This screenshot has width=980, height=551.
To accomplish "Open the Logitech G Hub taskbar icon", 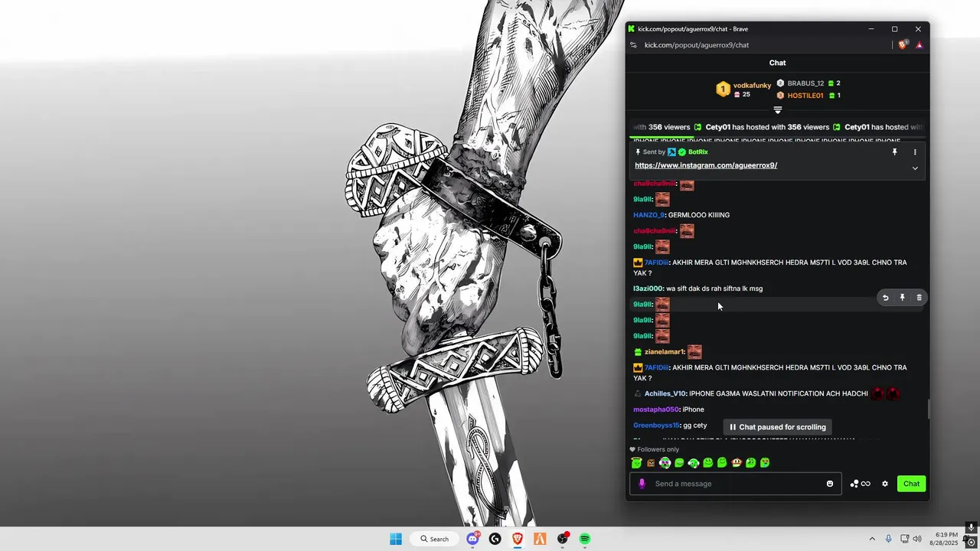I will tap(495, 539).
